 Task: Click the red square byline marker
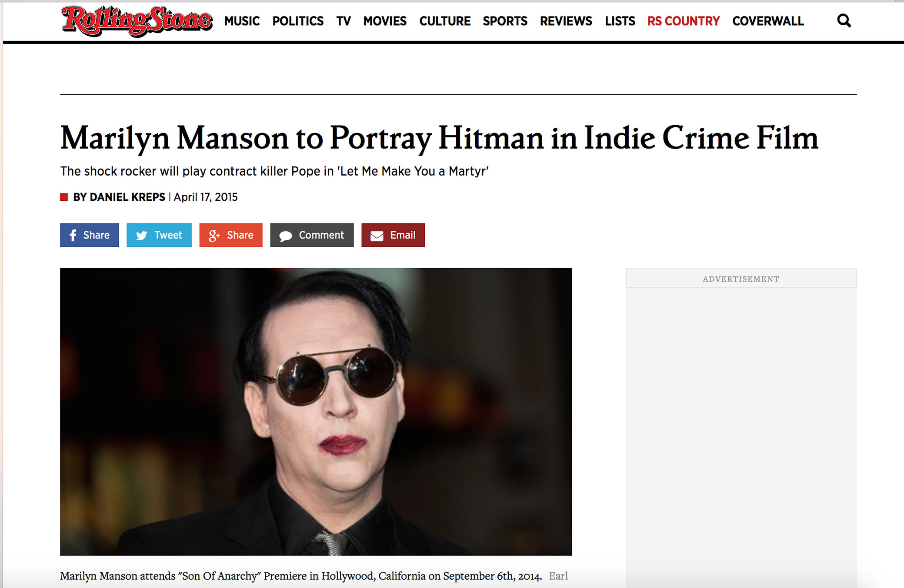(64, 197)
